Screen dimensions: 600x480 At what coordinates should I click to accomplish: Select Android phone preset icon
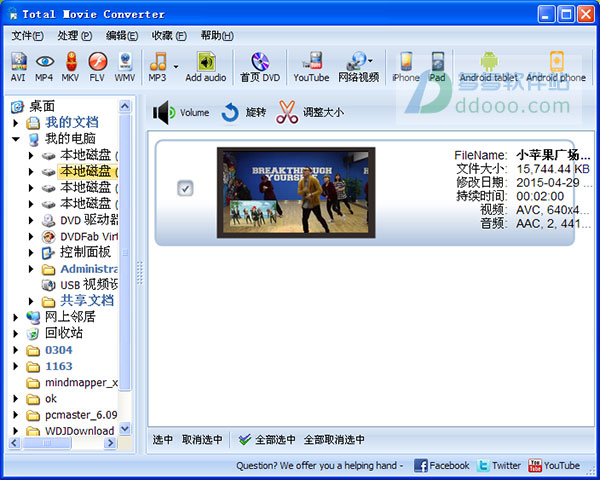pyautogui.click(x=556, y=61)
